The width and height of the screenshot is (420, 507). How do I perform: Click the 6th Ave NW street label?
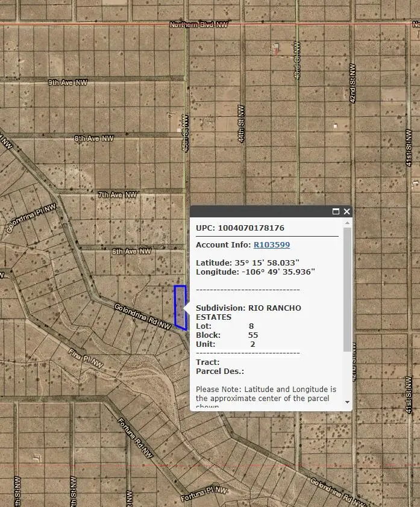coord(131,251)
